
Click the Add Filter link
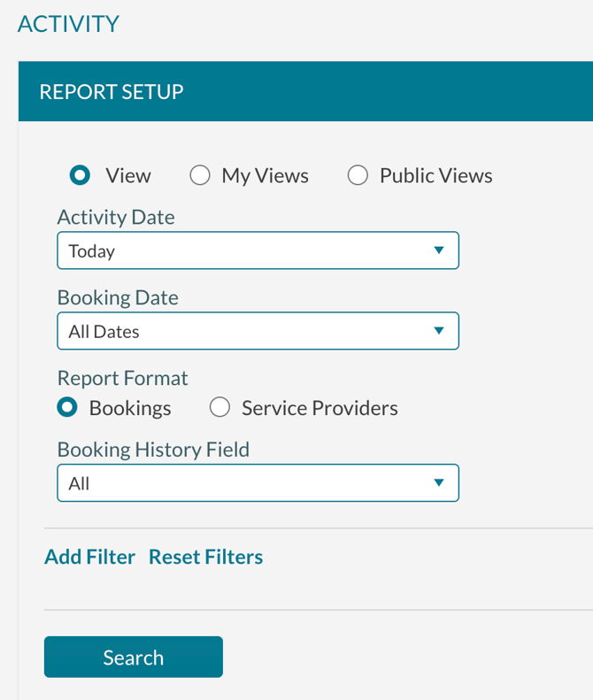pyautogui.click(x=89, y=557)
